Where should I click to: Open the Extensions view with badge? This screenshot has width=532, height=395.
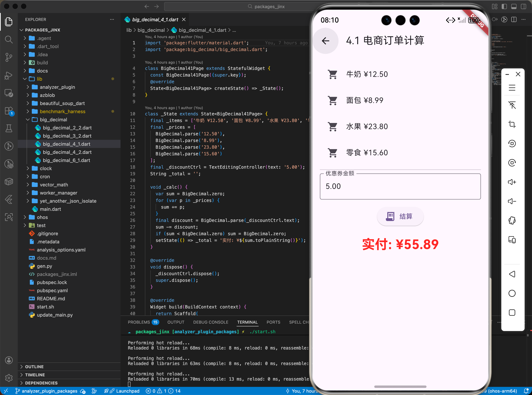(9, 111)
